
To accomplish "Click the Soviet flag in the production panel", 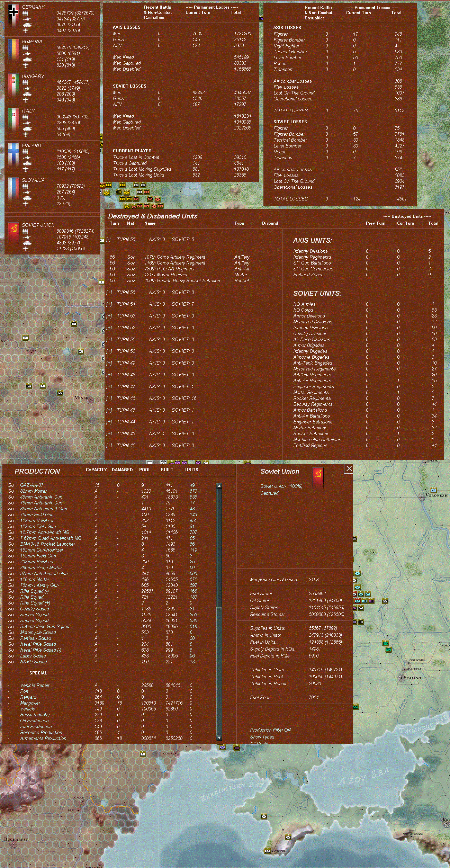I will 318,477.
